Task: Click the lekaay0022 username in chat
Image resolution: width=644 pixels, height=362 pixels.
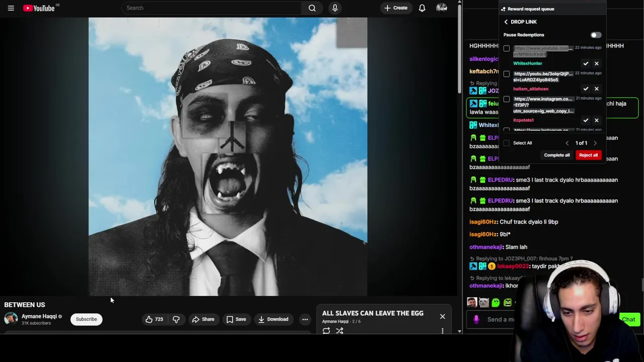Action: point(513,266)
